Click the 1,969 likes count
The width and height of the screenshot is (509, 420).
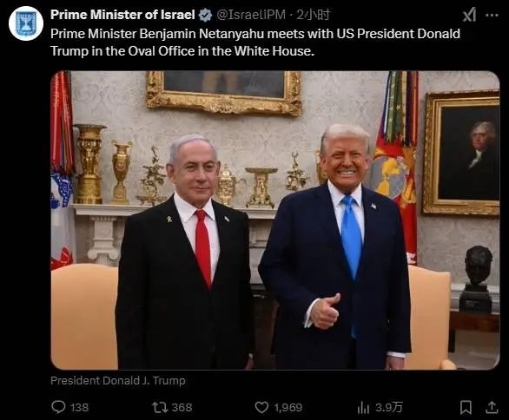[288, 407]
